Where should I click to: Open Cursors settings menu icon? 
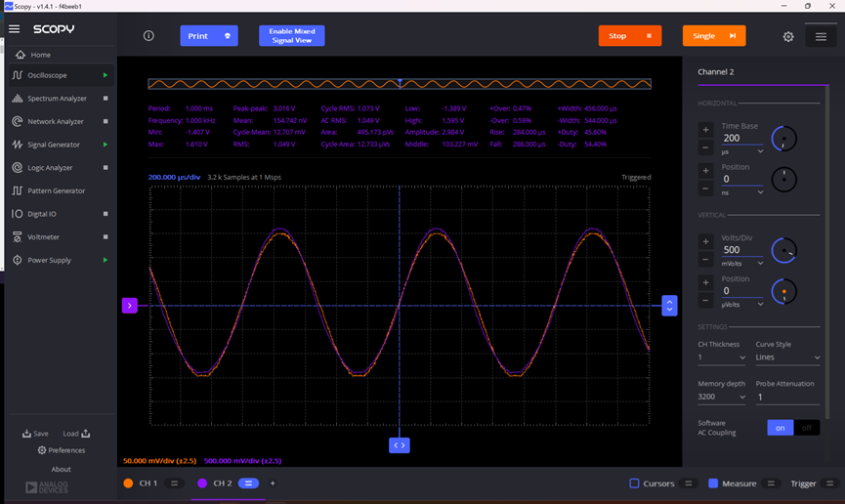[688, 483]
